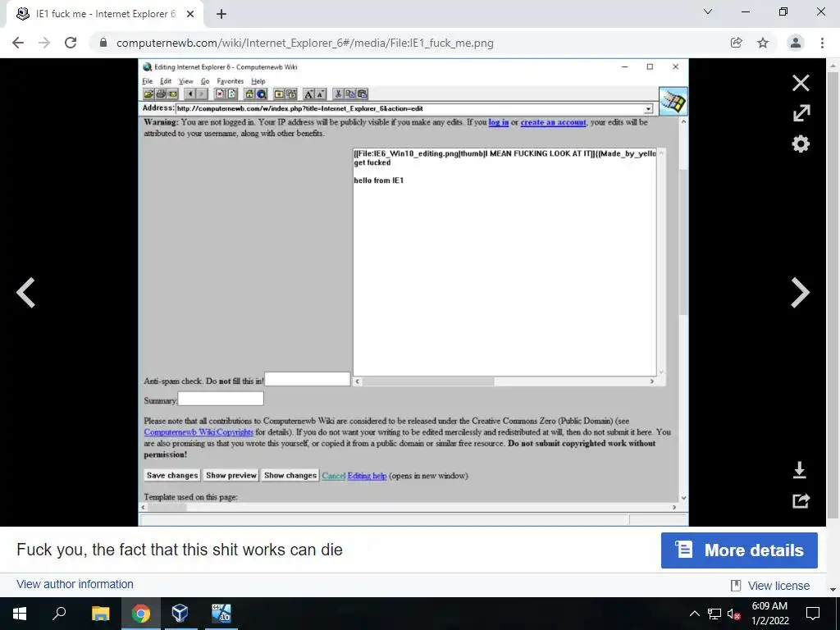Click the More details button
The image size is (840, 630).
[739, 550]
